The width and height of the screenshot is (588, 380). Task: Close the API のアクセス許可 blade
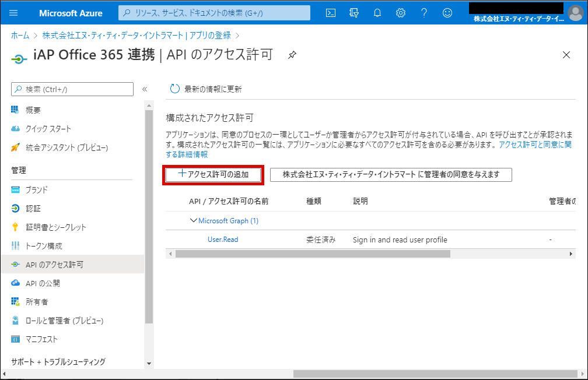tap(566, 55)
